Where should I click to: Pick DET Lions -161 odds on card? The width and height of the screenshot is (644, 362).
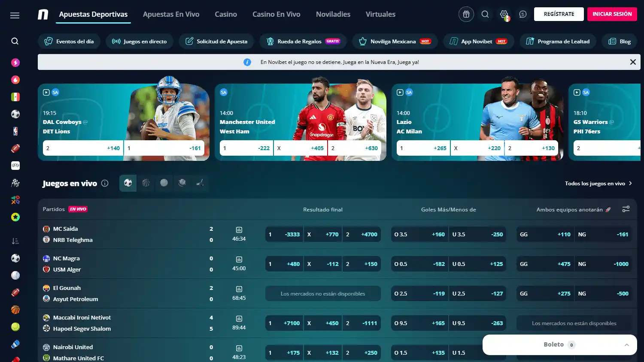[164, 148]
